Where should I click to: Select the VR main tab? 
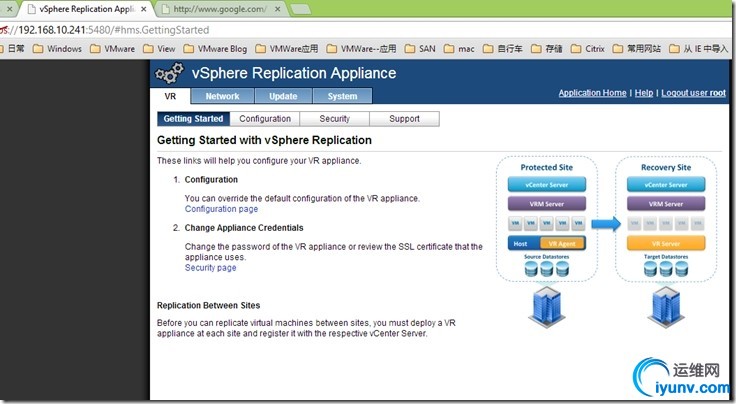click(x=170, y=96)
